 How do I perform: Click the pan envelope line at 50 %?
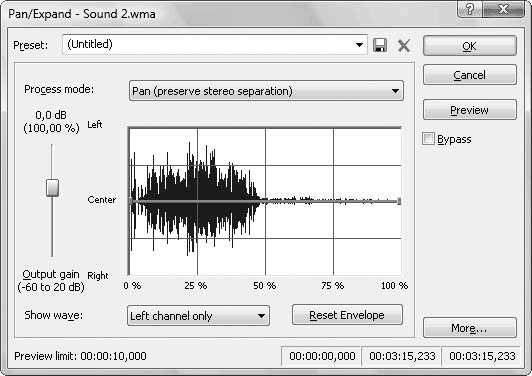265,201
